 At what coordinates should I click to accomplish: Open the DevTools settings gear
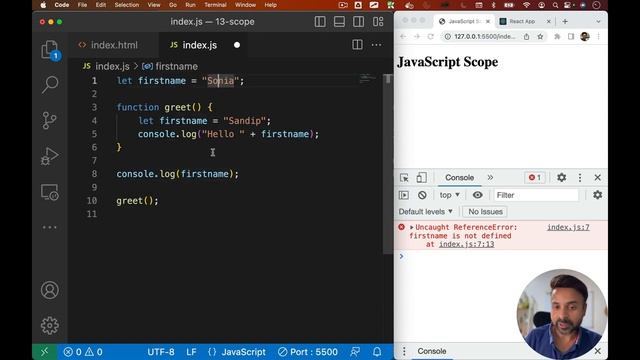pos(562,178)
